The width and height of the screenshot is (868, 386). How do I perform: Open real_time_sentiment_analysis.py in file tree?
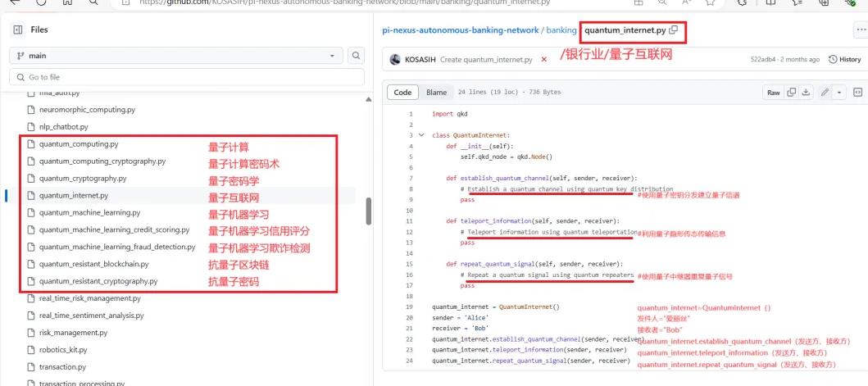[91, 316]
